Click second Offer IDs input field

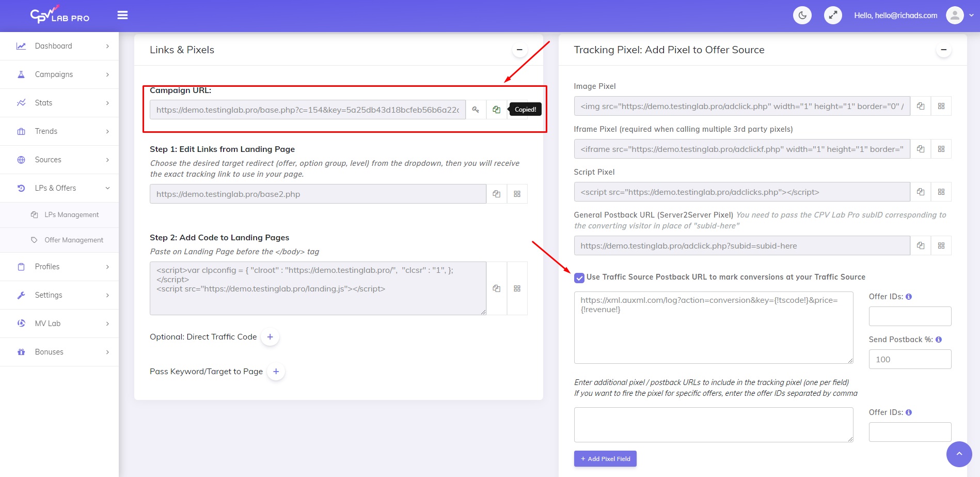[x=910, y=432]
